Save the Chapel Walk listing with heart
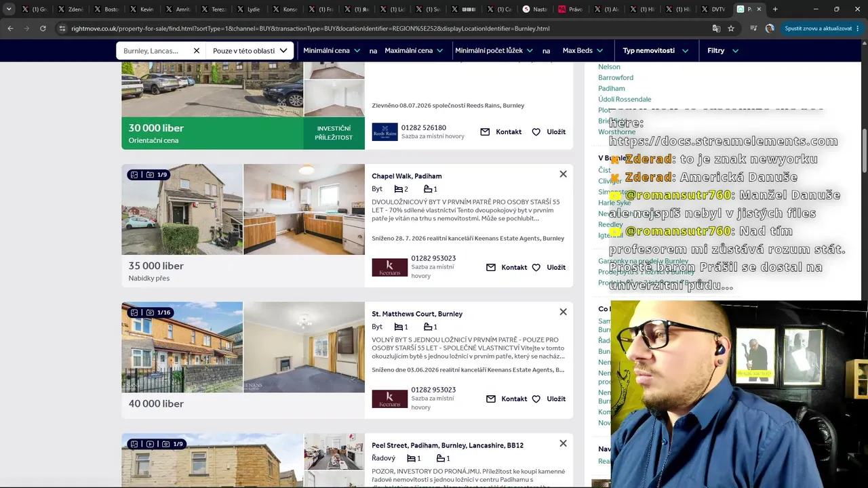Viewport: 868px width, 488px height. [x=549, y=268]
